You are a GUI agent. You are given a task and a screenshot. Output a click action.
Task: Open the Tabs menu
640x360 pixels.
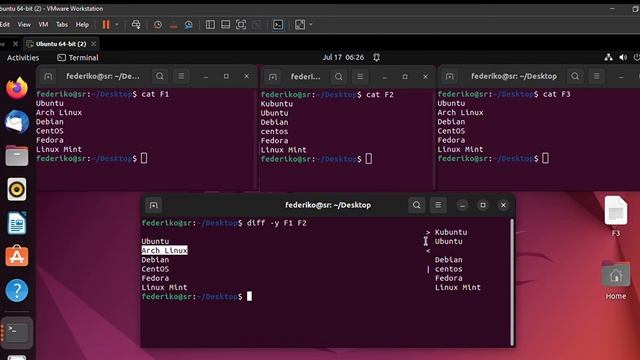(x=62, y=25)
